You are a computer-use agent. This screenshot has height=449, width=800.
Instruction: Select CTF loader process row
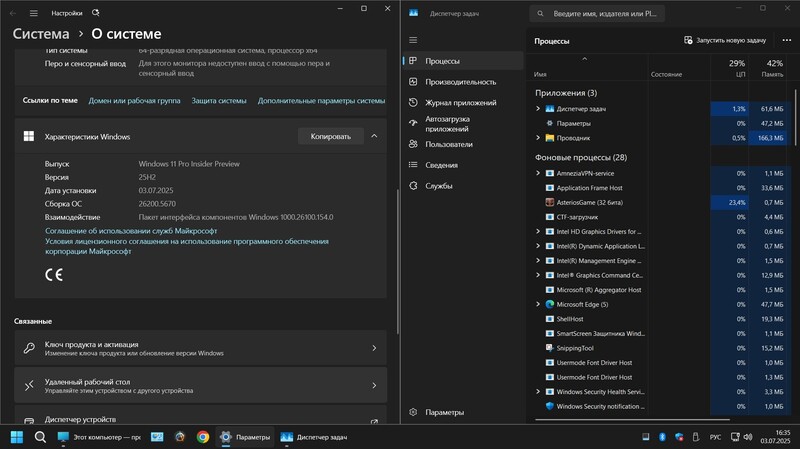[661, 217]
